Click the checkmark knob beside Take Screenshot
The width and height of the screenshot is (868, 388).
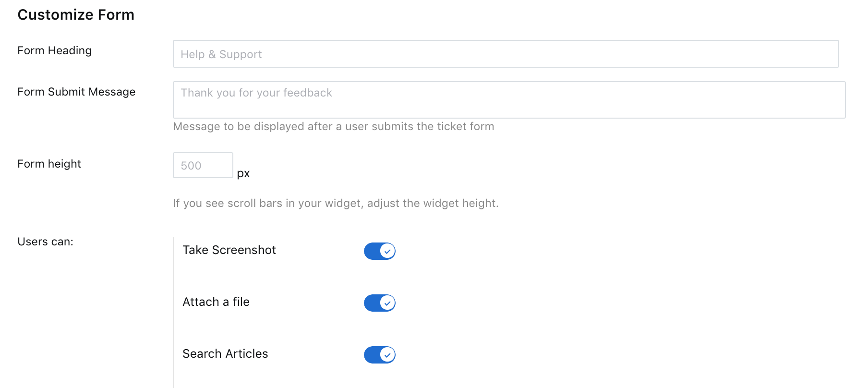pyautogui.click(x=387, y=251)
